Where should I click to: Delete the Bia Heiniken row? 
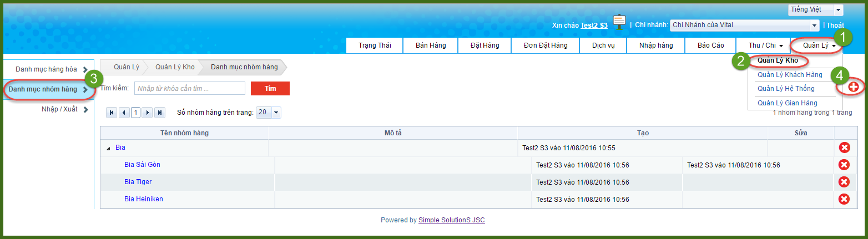tap(844, 199)
